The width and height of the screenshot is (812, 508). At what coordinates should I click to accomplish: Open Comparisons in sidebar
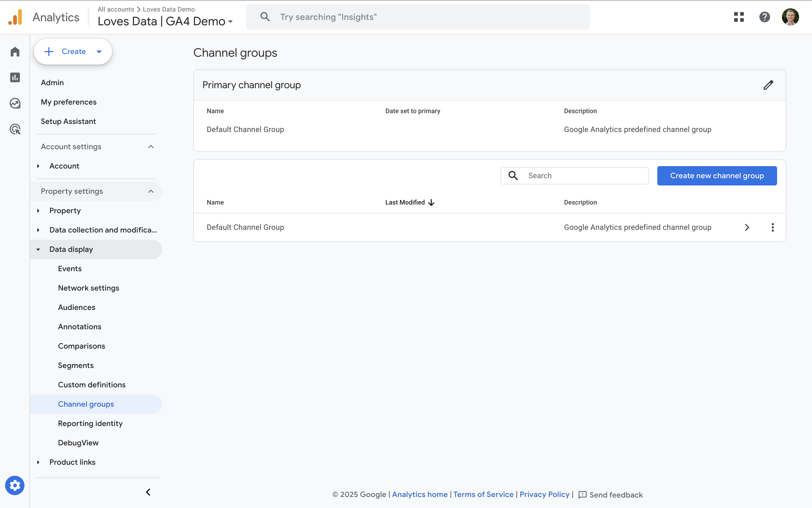pos(82,346)
